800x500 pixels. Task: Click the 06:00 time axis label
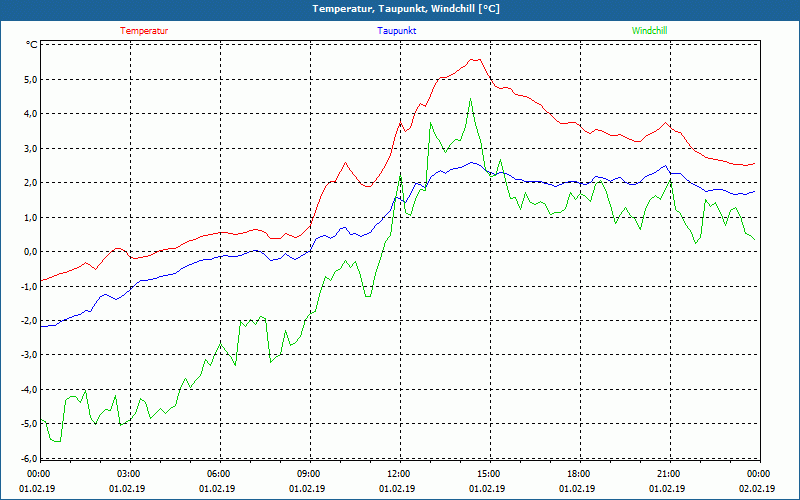pyautogui.click(x=217, y=474)
